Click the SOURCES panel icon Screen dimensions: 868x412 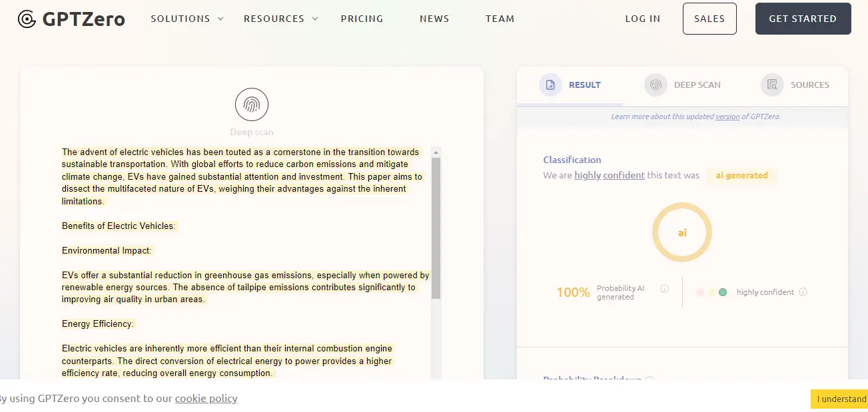pos(771,85)
